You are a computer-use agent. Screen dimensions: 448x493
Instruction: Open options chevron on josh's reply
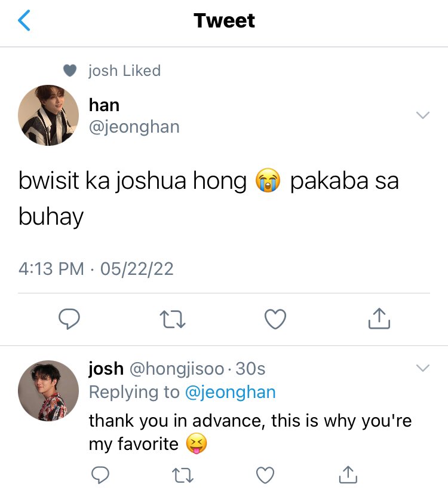422,368
